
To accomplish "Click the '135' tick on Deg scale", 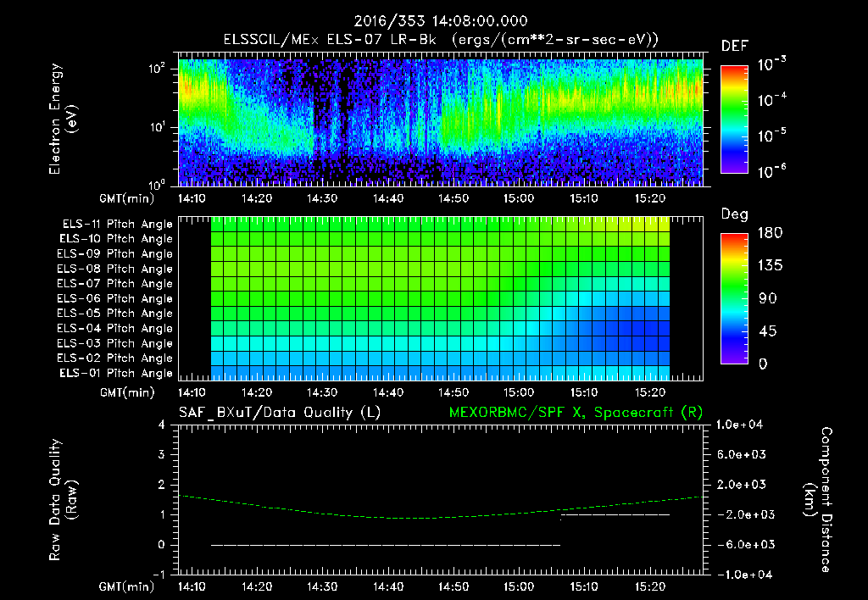I will point(770,266).
